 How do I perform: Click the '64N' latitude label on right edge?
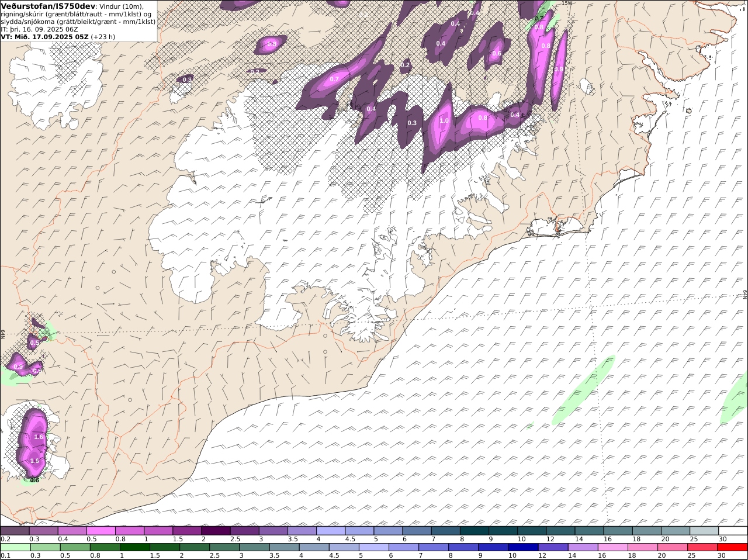point(745,295)
